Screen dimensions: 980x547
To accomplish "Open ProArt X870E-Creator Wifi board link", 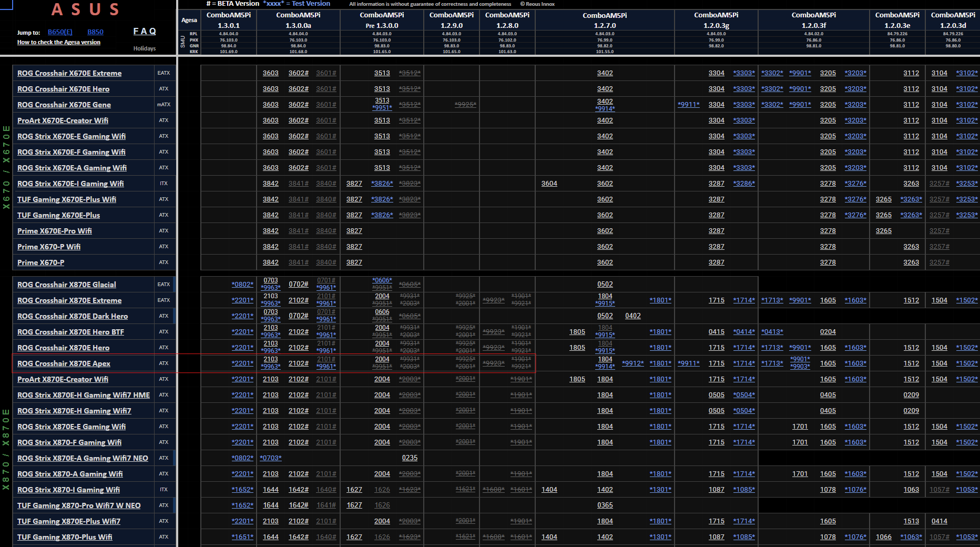I will [x=63, y=379].
